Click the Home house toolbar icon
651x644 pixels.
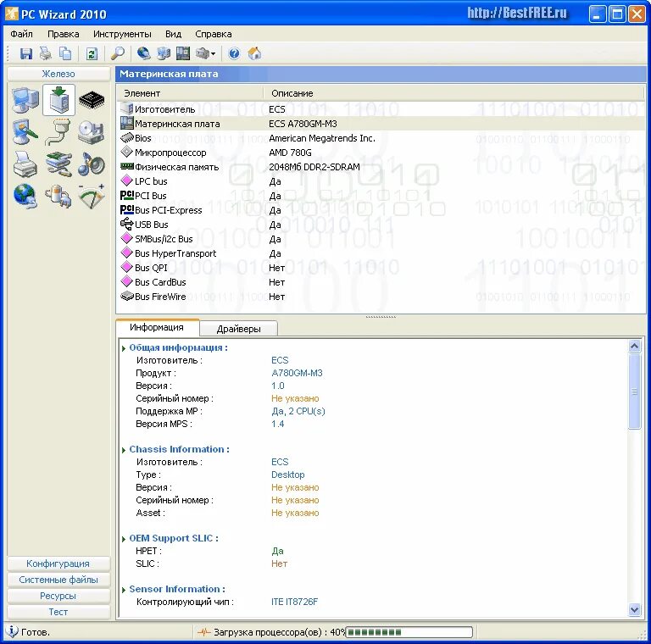[x=254, y=53]
